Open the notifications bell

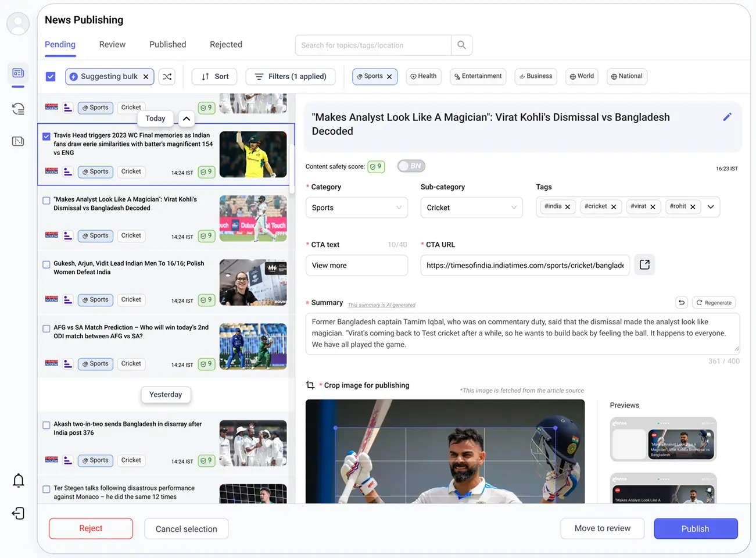tap(19, 481)
